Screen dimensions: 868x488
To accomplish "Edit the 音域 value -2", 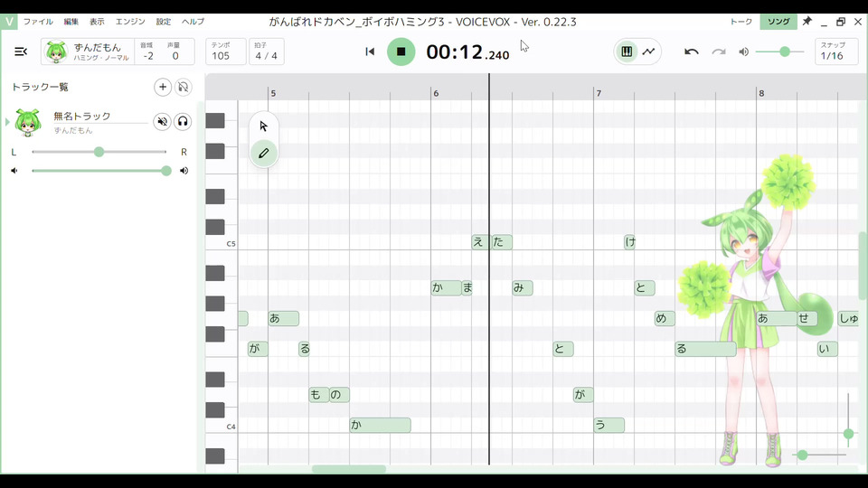I will pos(148,52).
